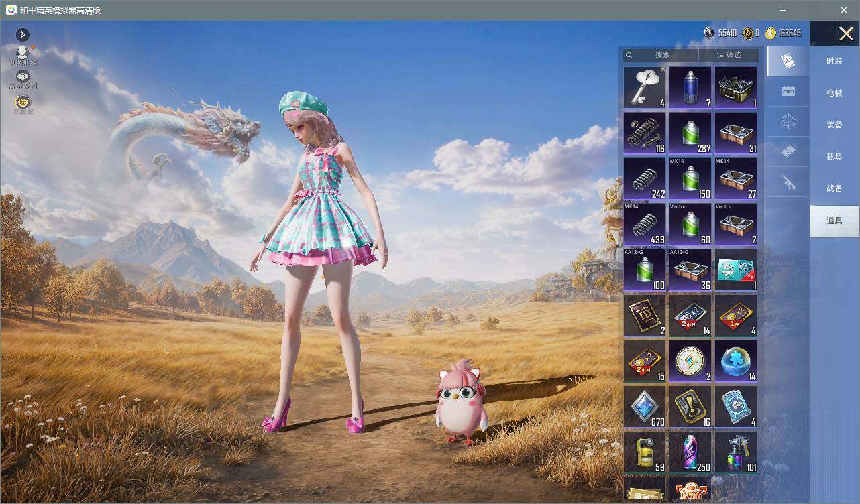Select the fireworks subcategory icon

click(788, 121)
